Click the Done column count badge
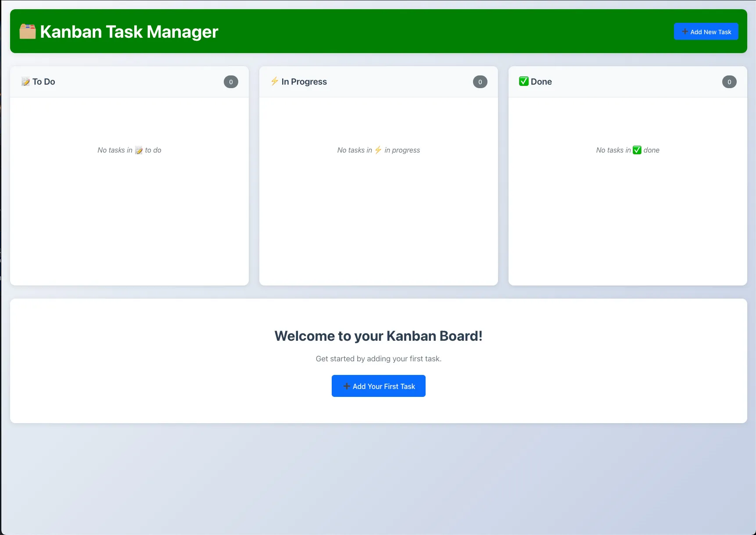The image size is (756, 535). point(729,82)
